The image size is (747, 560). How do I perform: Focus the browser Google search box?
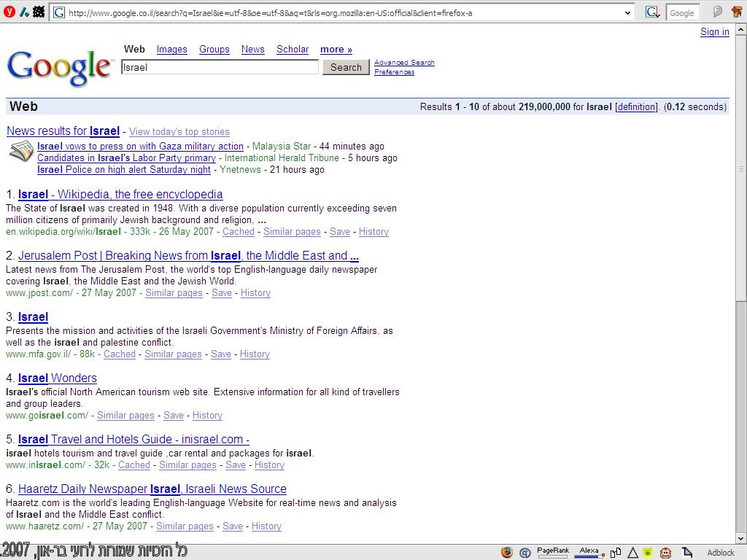(683, 13)
